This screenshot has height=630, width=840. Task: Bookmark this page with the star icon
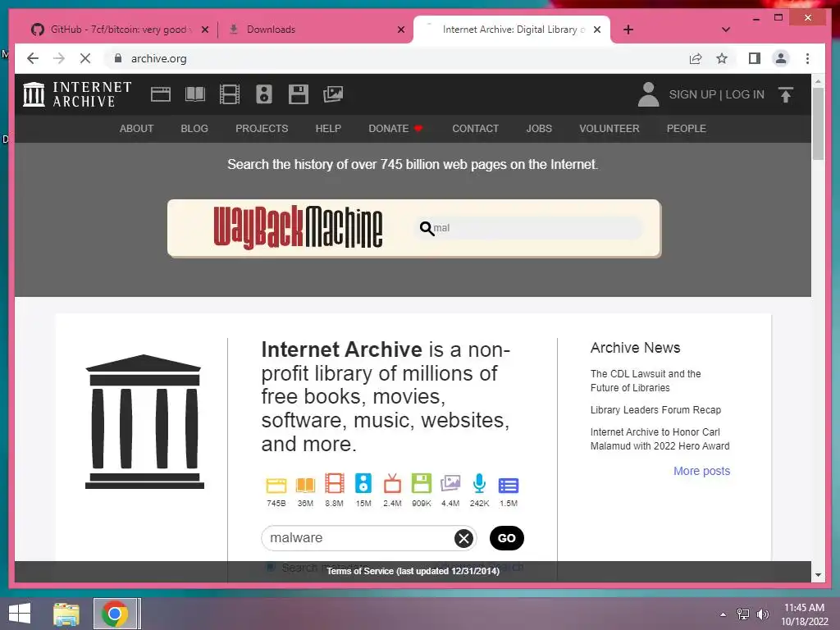coord(722,58)
